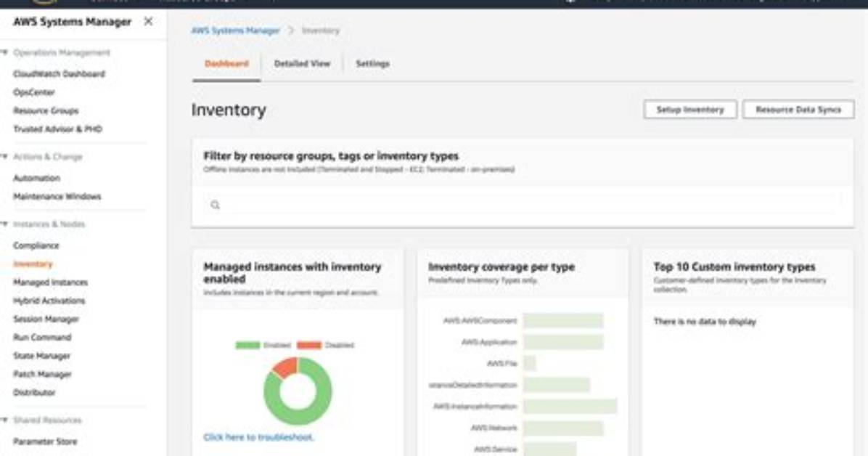The image size is (868, 456).
Task: Collapse the Shared Resources section
Action: [x=4, y=420]
